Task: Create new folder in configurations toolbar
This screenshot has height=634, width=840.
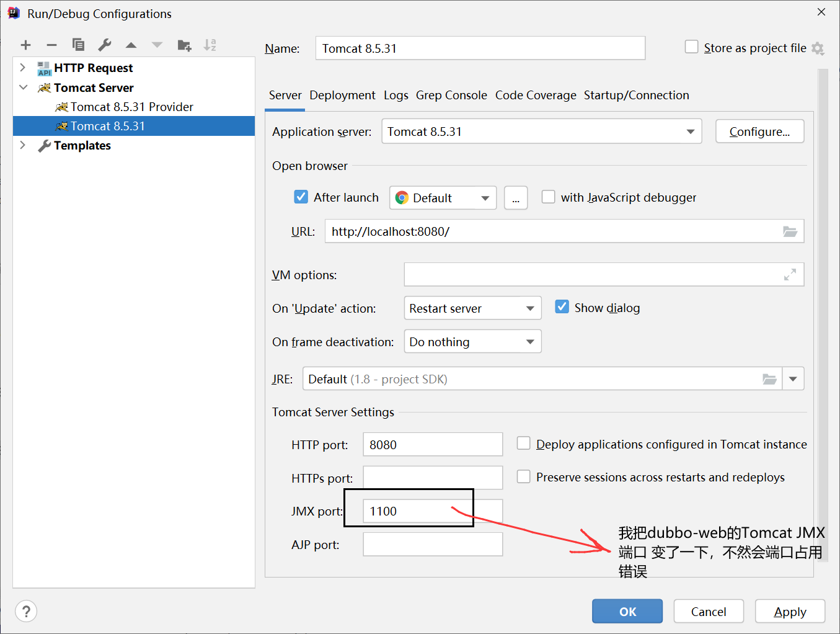Action: [x=184, y=45]
